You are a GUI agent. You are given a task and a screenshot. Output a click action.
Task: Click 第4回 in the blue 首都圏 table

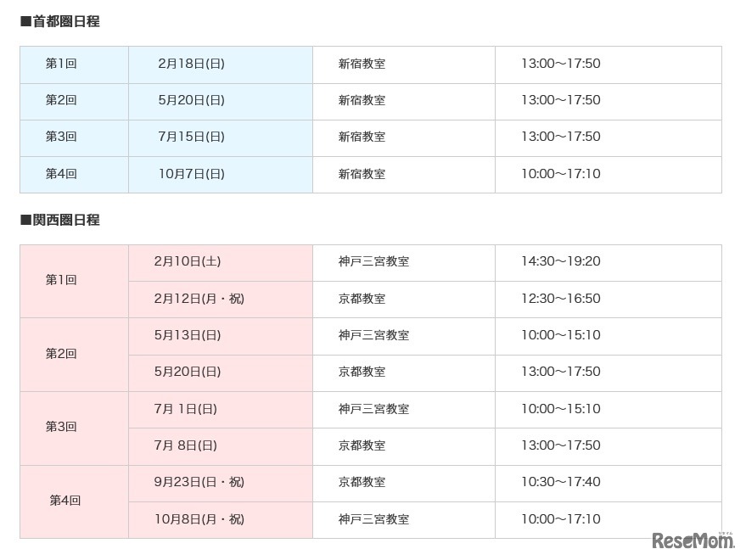tap(61, 174)
